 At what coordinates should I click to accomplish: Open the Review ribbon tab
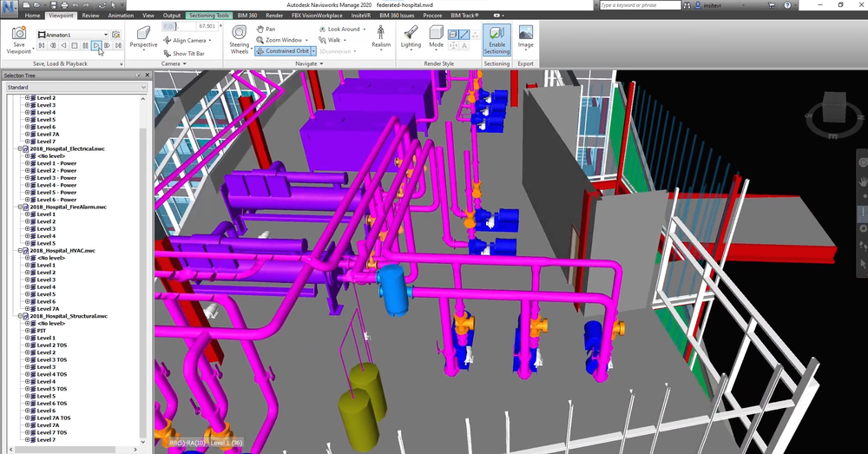tap(90, 16)
